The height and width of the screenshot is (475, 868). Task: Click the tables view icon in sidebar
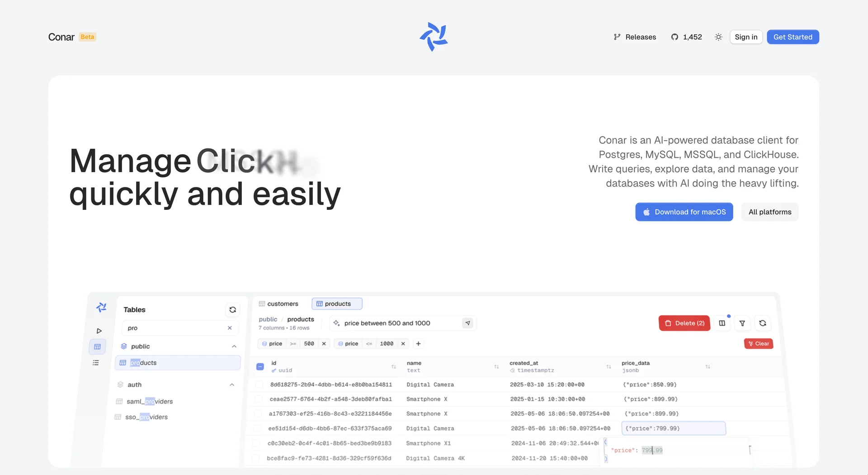click(97, 347)
